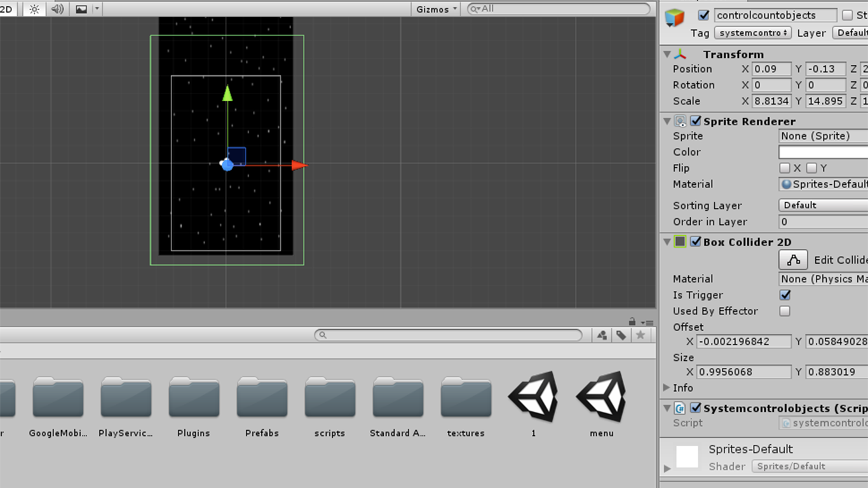Click the Scale Y field

click(x=825, y=101)
